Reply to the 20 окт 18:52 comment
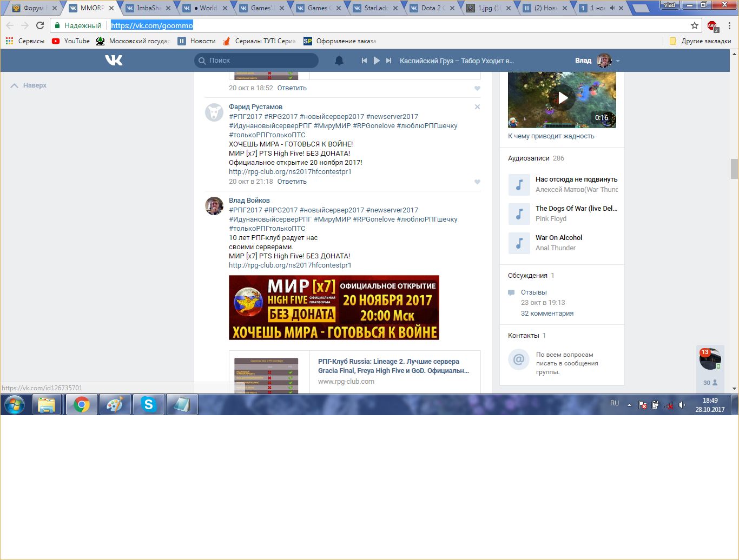The image size is (739, 560). [292, 88]
